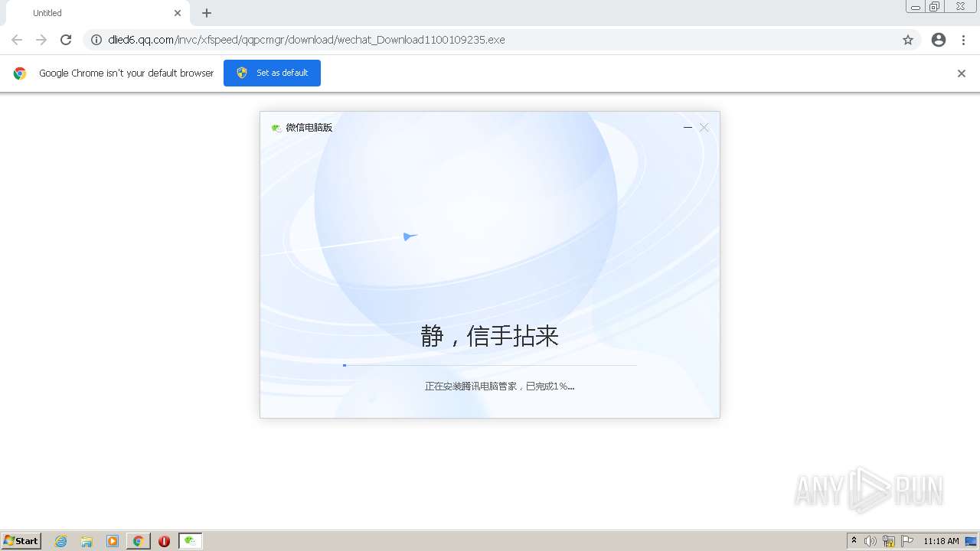Set Chrome as default browser

pyautogui.click(x=272, y=73)
